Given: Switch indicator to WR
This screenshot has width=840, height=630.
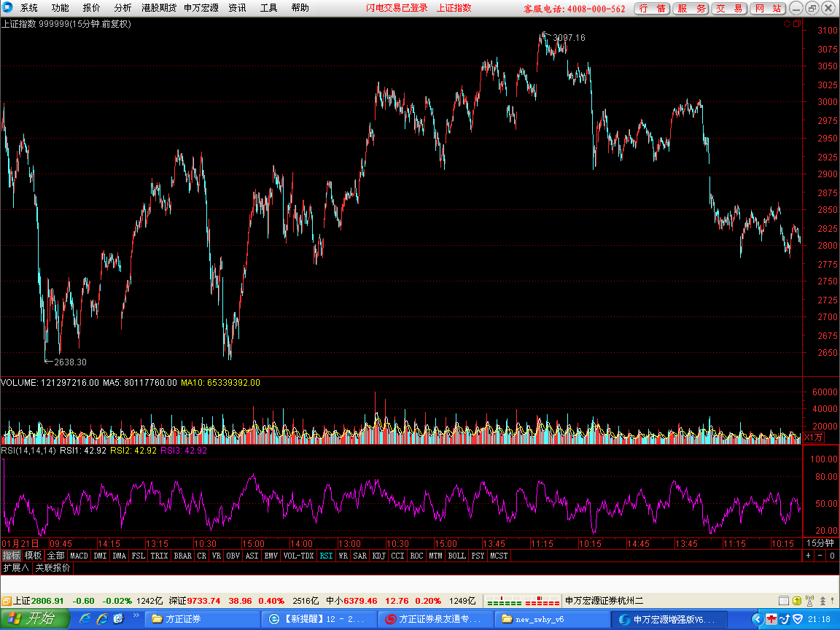Looking at the screenshot, I should [x=343, y=556].
